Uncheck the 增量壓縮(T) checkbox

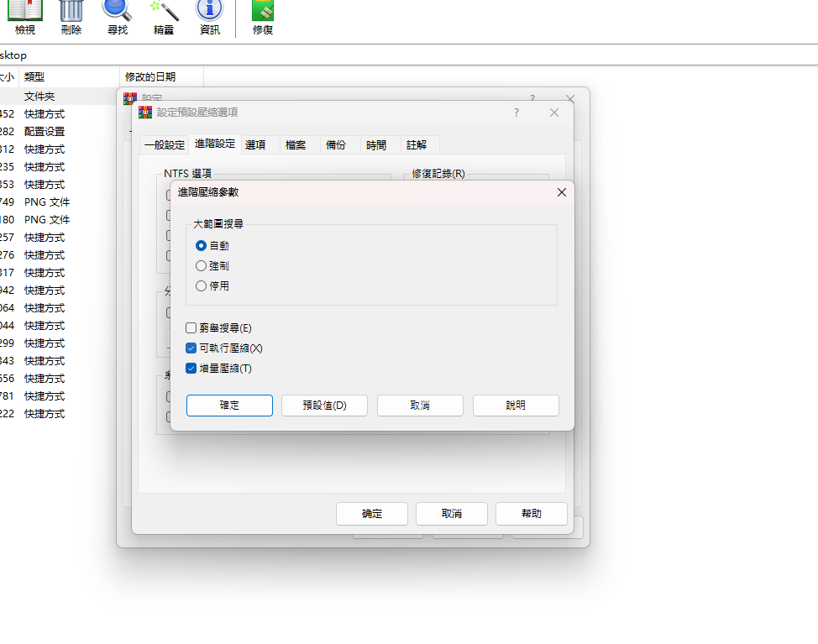point(191,368)
